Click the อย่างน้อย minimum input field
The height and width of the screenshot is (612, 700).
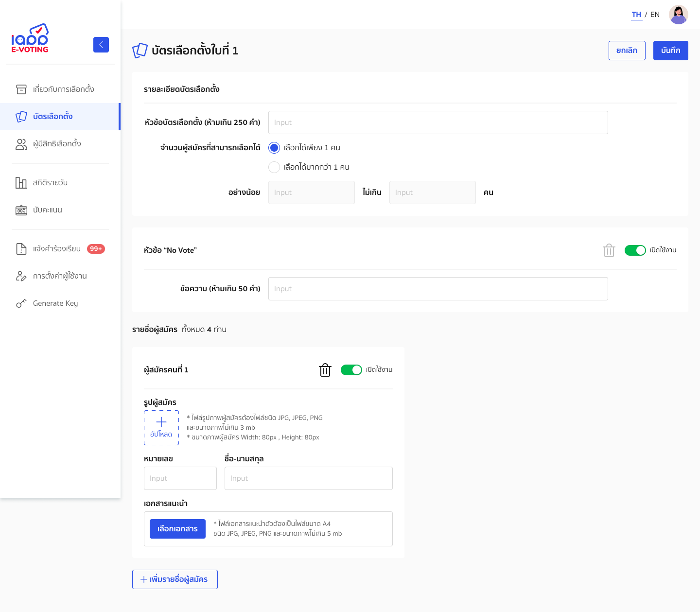click(x=312, y=192)
